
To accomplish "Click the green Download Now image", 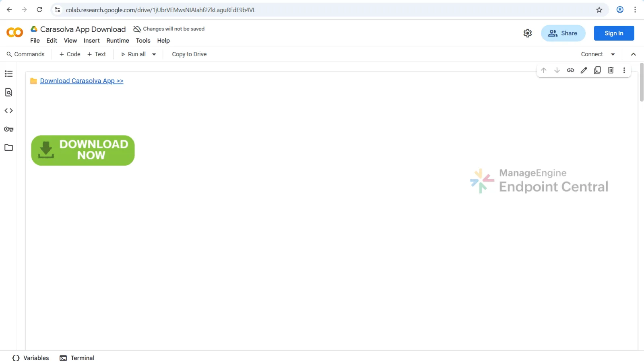I will (x=83, y=150).
